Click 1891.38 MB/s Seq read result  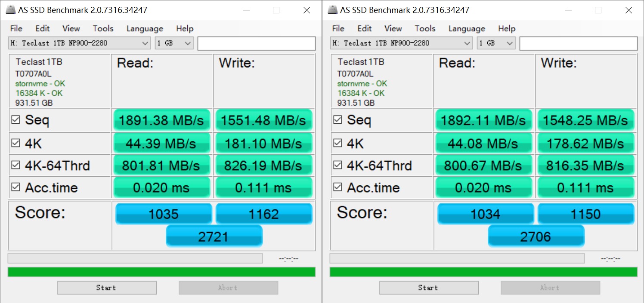pos(162,120)
